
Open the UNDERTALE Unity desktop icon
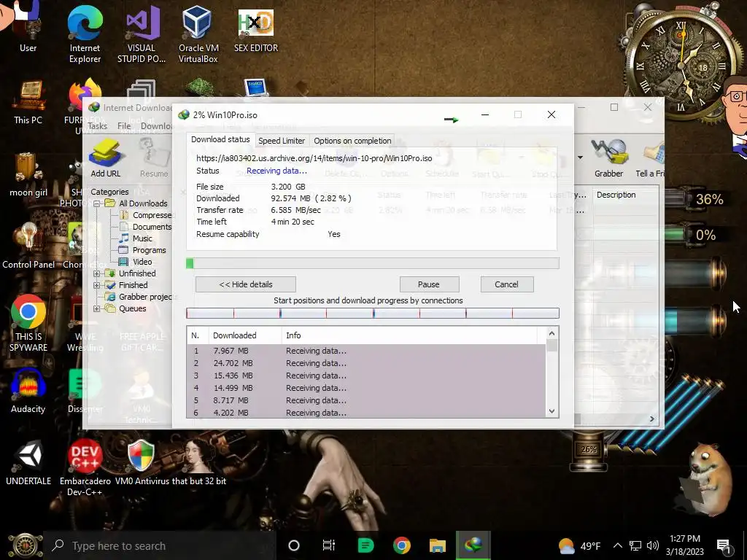point(28,463)
